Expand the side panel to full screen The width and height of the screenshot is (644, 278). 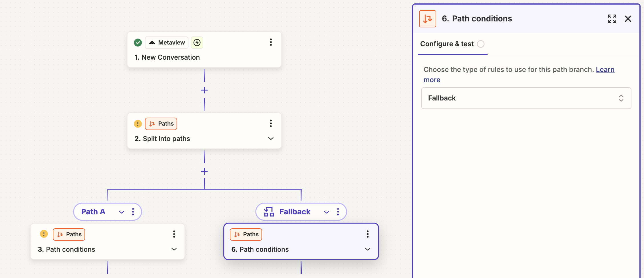coord(612,19)
